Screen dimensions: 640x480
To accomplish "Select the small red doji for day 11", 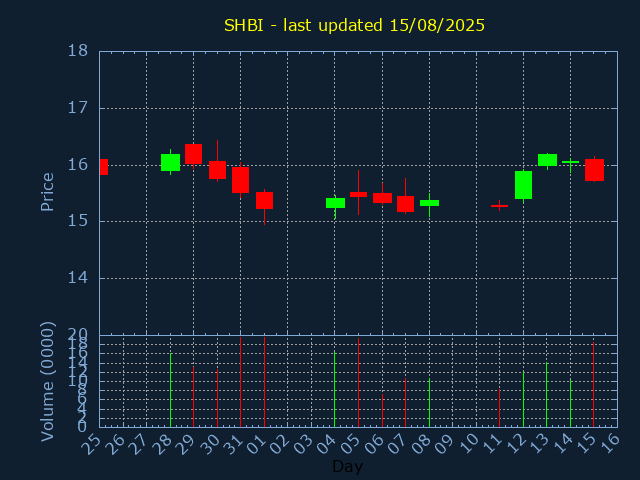I will [500, 206].
